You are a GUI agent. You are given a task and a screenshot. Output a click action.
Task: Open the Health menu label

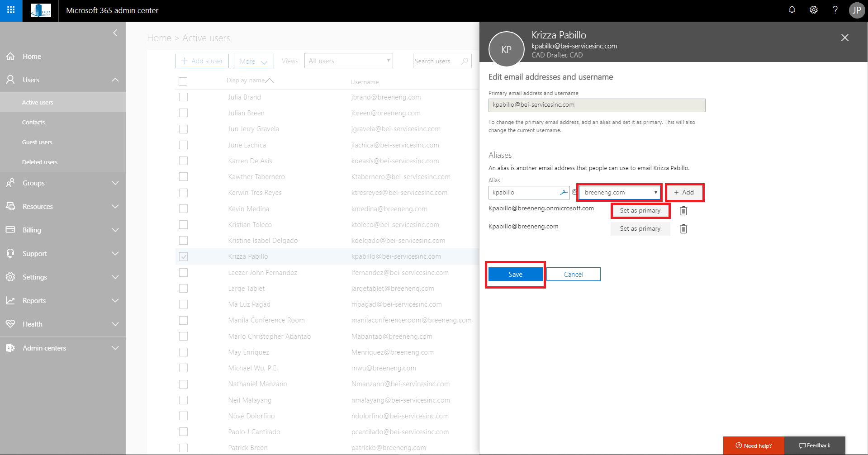coord(33,324)
